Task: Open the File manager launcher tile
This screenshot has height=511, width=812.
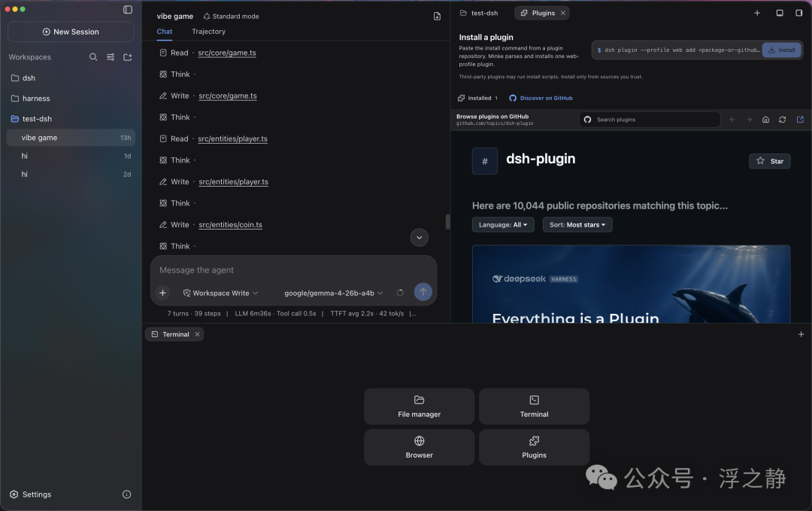Action: click(x=420, y=406)
